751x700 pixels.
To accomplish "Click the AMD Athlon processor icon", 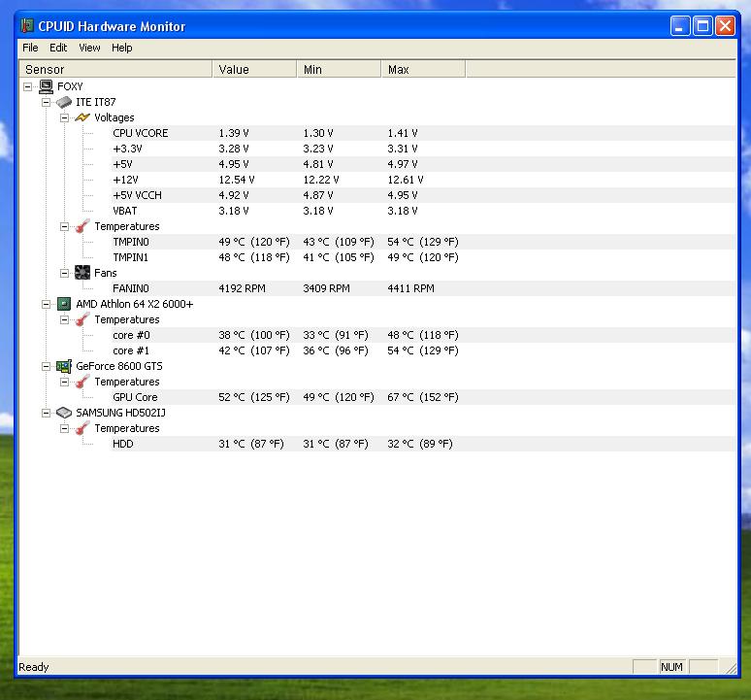I will 64,304.
